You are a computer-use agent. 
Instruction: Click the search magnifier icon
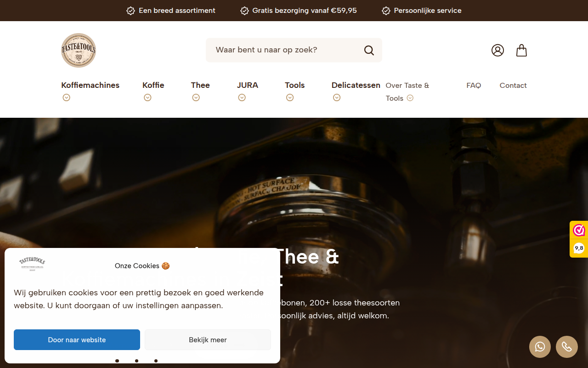click(x=369, y=50)
